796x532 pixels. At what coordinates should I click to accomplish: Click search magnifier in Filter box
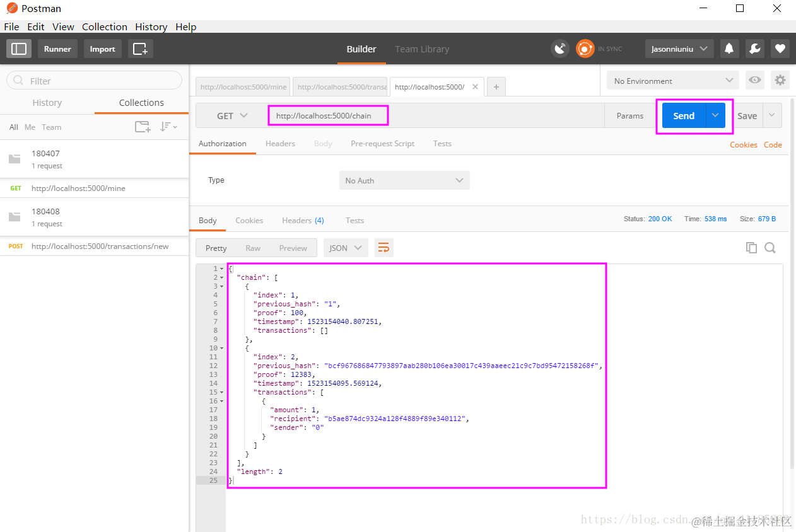click(x=18, y=81)
